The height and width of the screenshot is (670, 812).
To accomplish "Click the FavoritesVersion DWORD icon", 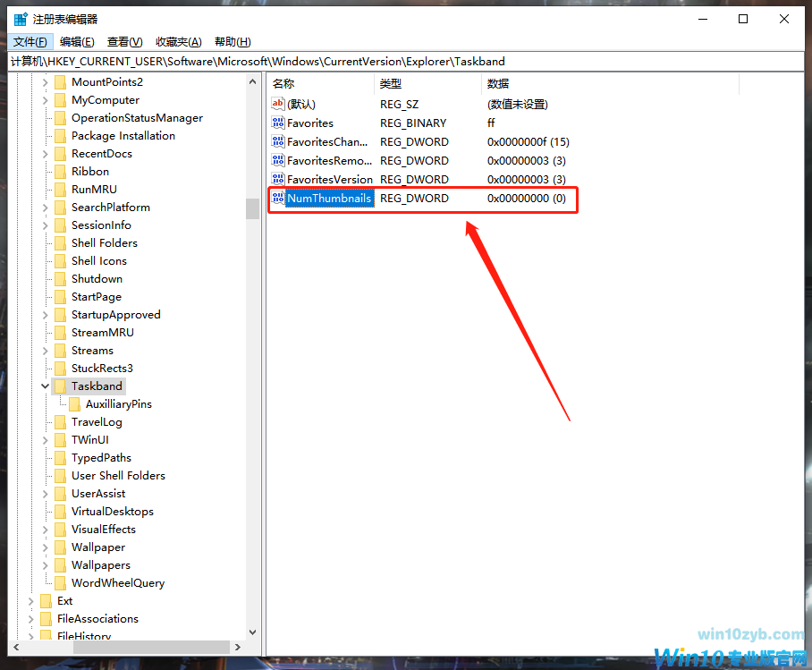I will click(x=278, y=179).
